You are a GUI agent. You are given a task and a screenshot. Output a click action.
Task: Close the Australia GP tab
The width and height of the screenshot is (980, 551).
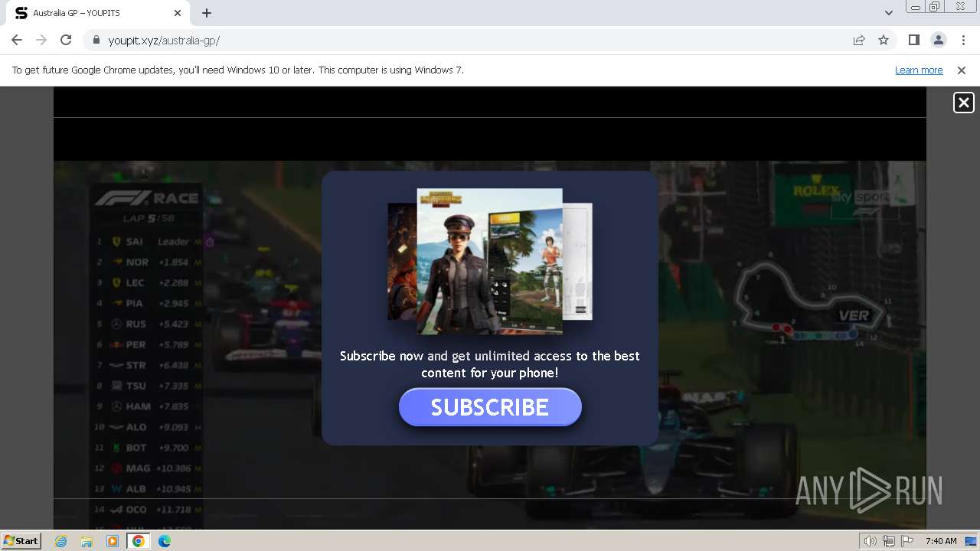178,13
